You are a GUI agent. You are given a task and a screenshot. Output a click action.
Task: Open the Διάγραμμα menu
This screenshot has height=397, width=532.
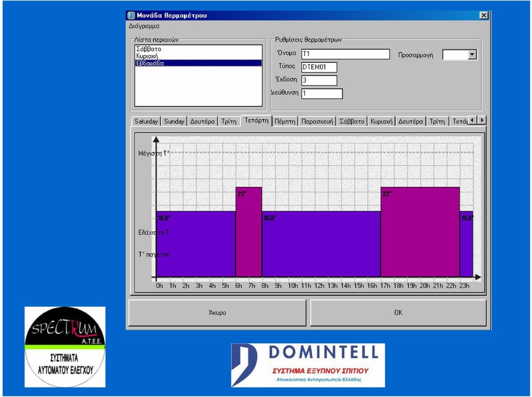point(144,26)
